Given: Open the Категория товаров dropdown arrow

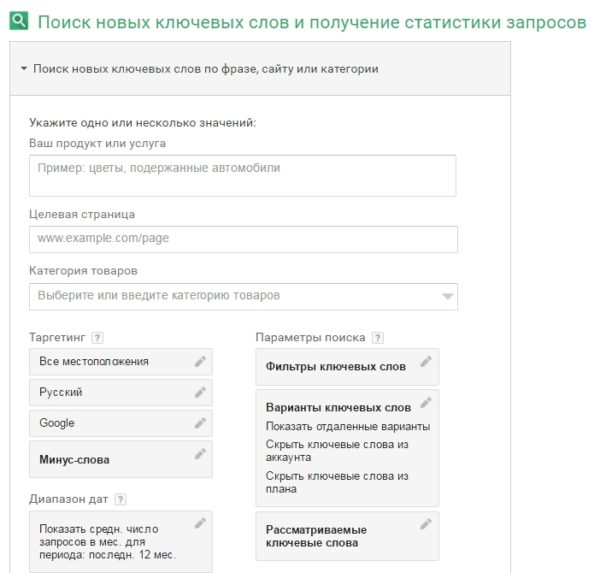Looking at the screenshot, I should [447, 296].
